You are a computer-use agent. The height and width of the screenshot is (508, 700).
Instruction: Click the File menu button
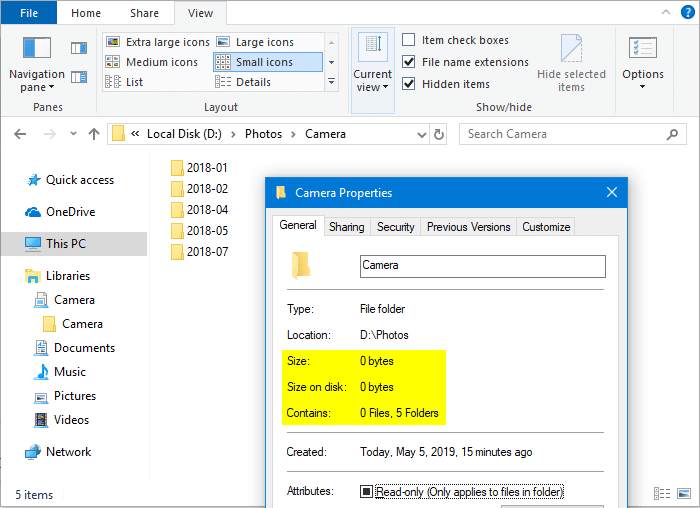[x=29, y=13]
